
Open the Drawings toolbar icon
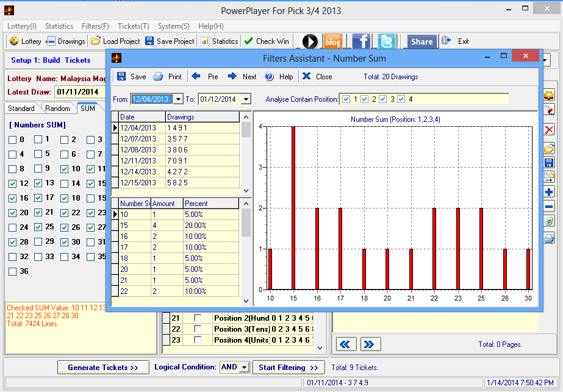51,41
